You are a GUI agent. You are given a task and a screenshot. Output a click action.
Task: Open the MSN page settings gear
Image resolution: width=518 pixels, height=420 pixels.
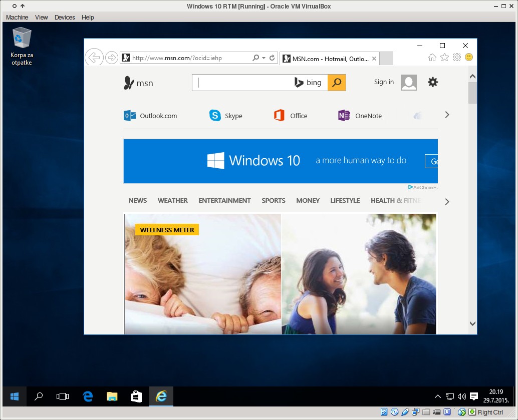[433, 82]
